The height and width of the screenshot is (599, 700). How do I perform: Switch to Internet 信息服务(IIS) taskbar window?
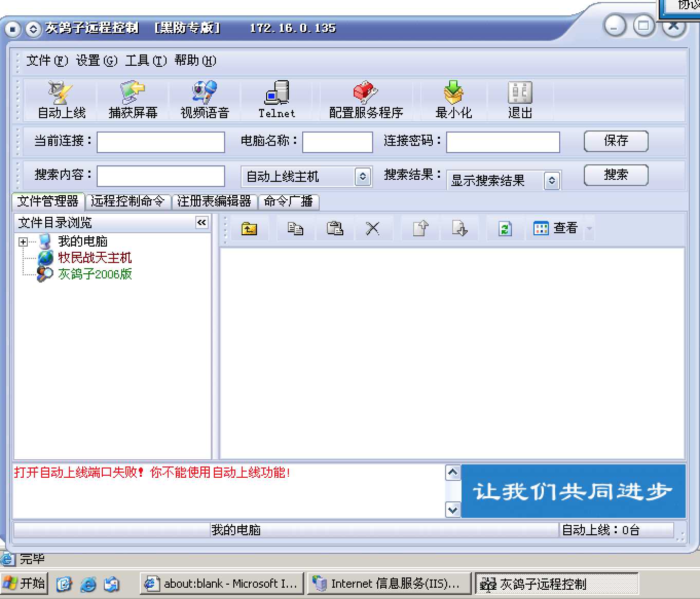(389, 584)
